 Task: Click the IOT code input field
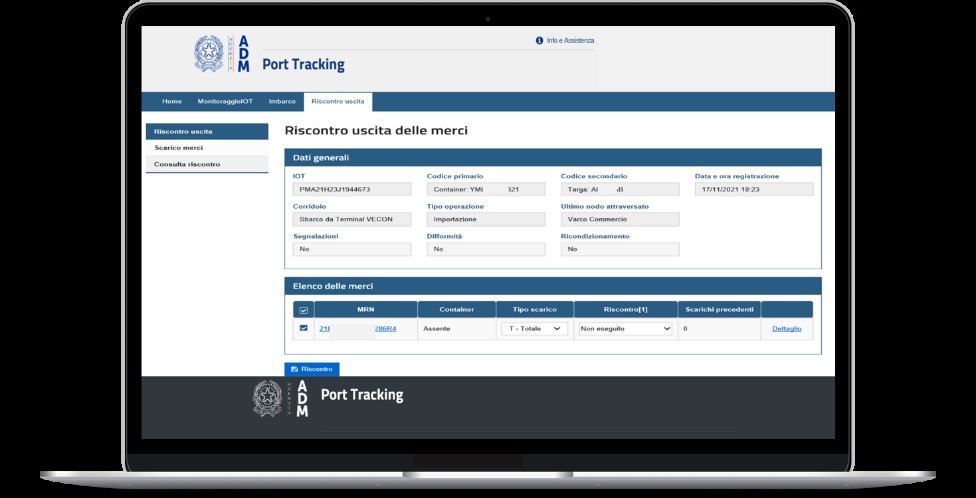[x=352, y=189]
